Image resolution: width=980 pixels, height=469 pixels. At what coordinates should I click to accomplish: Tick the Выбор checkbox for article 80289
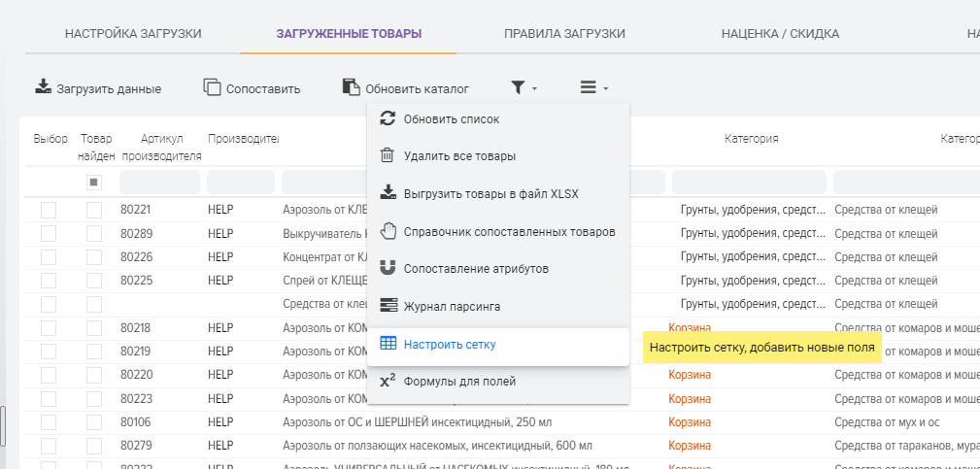[x=49, y=234]
